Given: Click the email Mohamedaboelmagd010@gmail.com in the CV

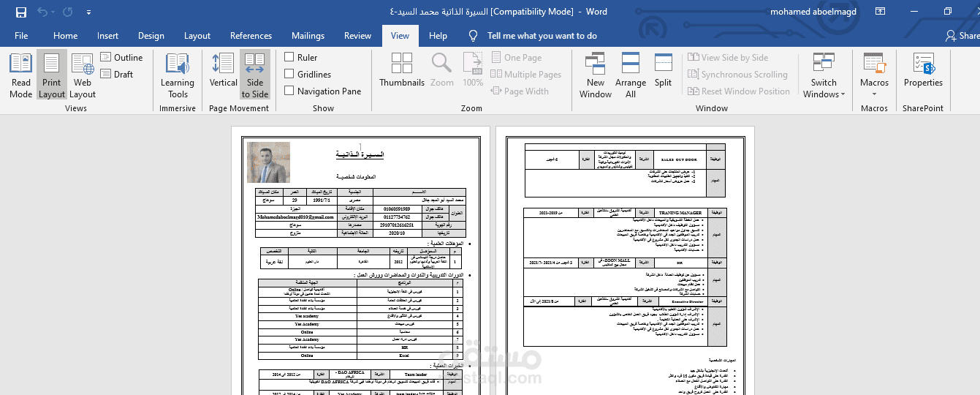Looking at the screenshot, I should pyautogui.click(x=295, y=217).
